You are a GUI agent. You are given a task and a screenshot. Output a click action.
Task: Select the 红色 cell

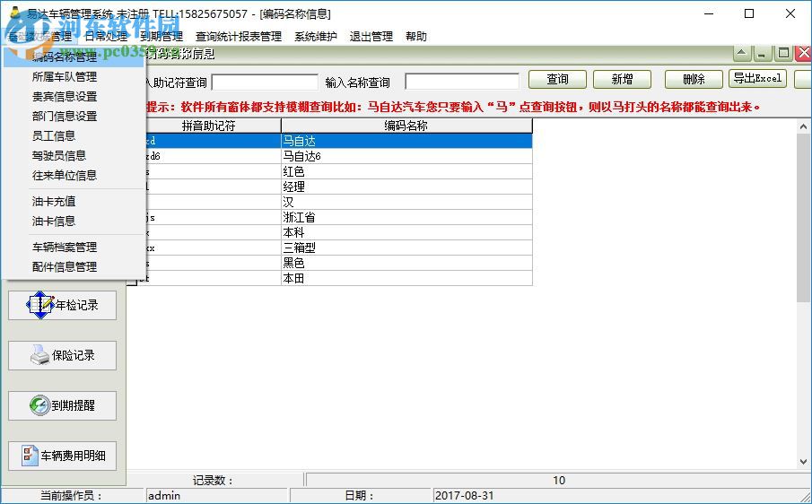coord(406,171)
